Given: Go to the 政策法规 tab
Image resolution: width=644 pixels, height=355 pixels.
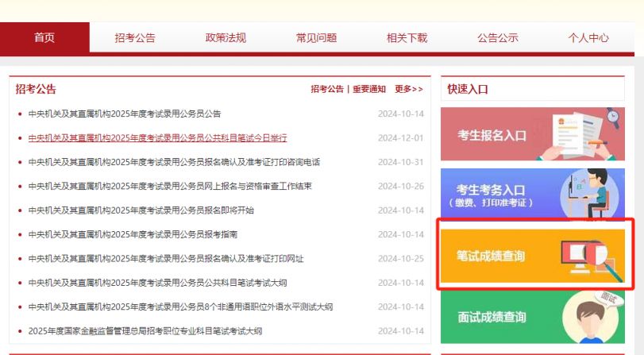Looking at the screenshot, I should coord(226,37).
